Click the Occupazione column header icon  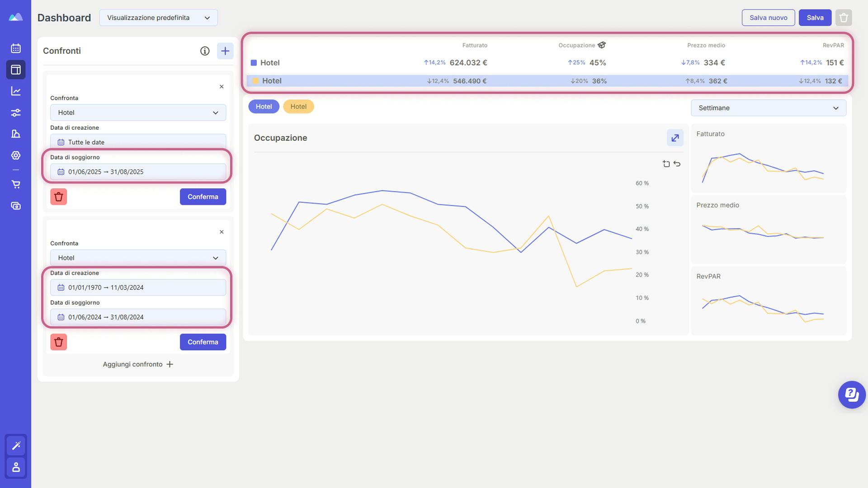(x=602, y=45)
